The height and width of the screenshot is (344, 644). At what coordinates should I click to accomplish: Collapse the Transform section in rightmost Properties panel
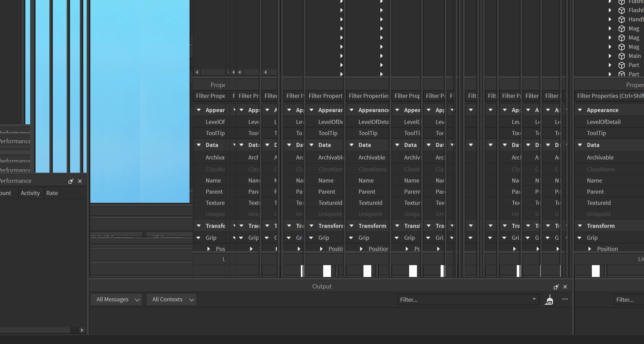[580, 226]
